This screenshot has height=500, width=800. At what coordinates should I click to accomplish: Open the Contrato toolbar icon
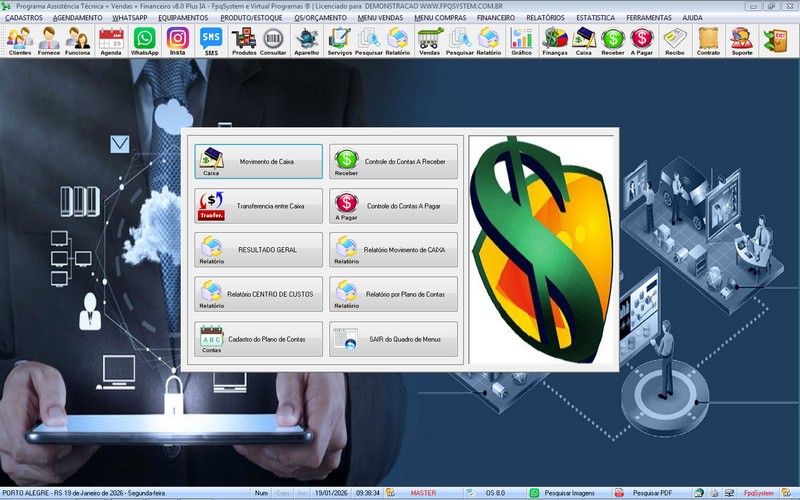tap(708, 41)
